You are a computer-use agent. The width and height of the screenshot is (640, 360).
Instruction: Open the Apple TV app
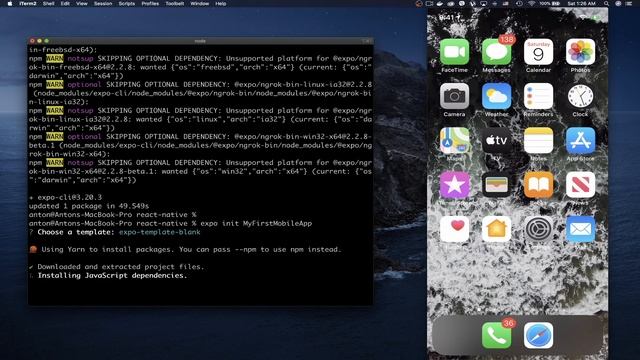click(x=496, y=141)
